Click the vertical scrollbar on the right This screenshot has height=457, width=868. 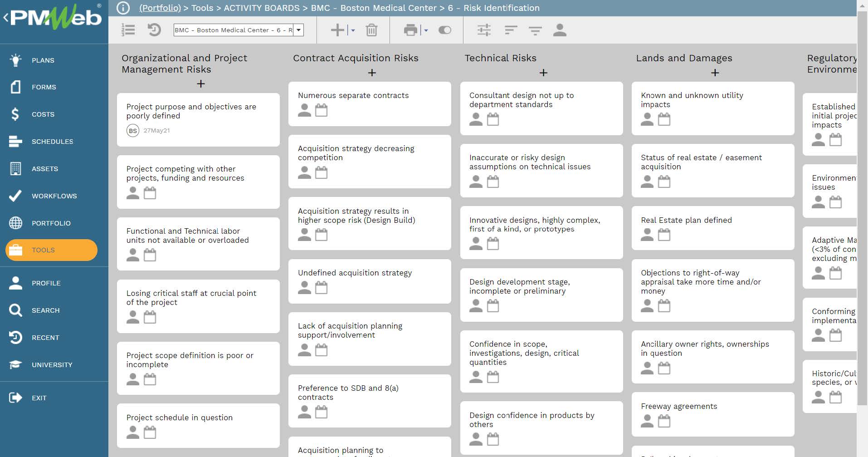pos(862,209)
